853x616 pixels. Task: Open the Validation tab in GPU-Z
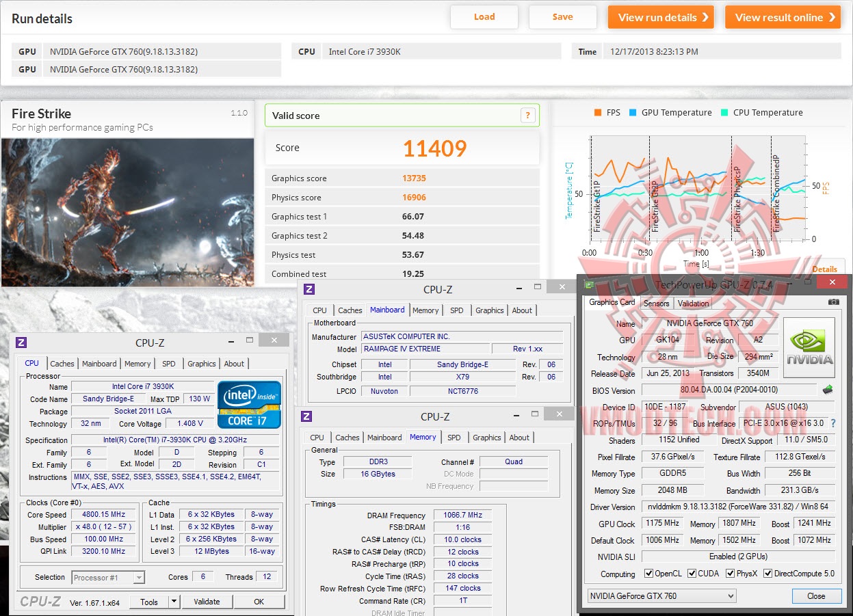694,304
